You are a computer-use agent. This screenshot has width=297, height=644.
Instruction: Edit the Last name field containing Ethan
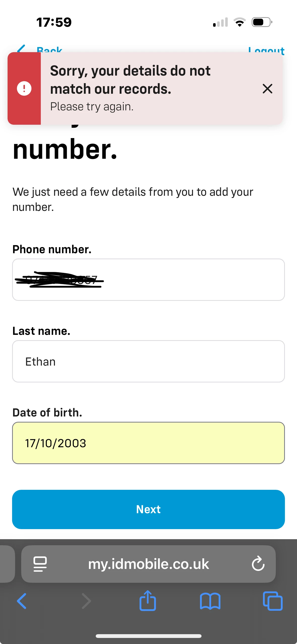pyautogui.click(x=148, y=361)
